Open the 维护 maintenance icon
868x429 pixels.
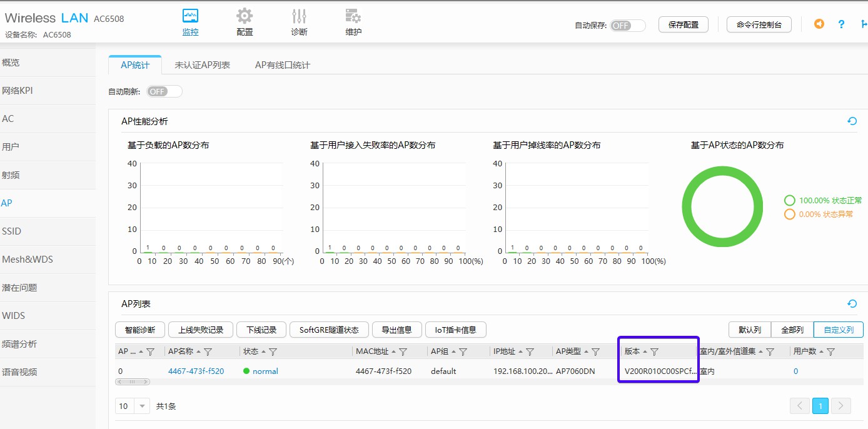coord(353,16)
